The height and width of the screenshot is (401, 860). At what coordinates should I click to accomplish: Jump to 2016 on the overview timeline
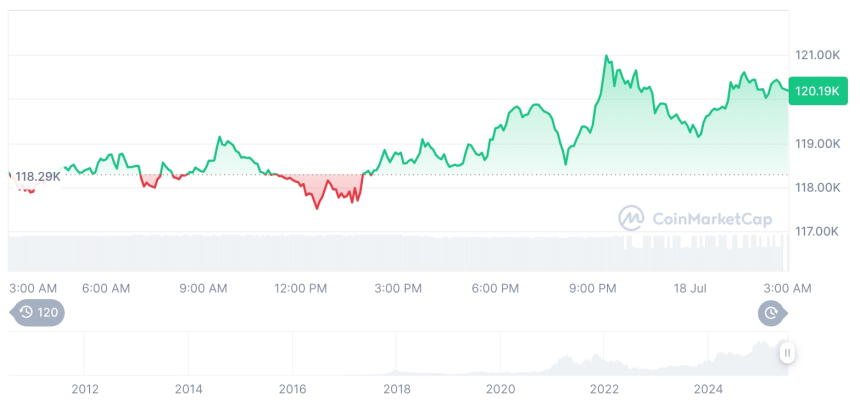click(292, 388)
